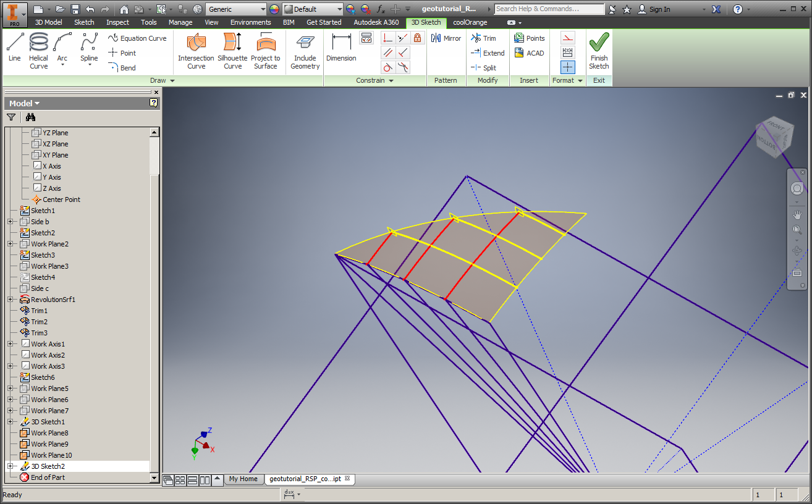Expand the Constrain panel dropdown
812x504 pixels.
pos(375,80)
